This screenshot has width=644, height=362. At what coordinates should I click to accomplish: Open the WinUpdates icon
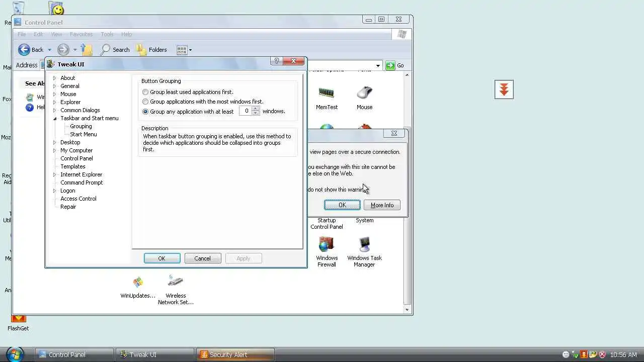click(x=138, y=282)
